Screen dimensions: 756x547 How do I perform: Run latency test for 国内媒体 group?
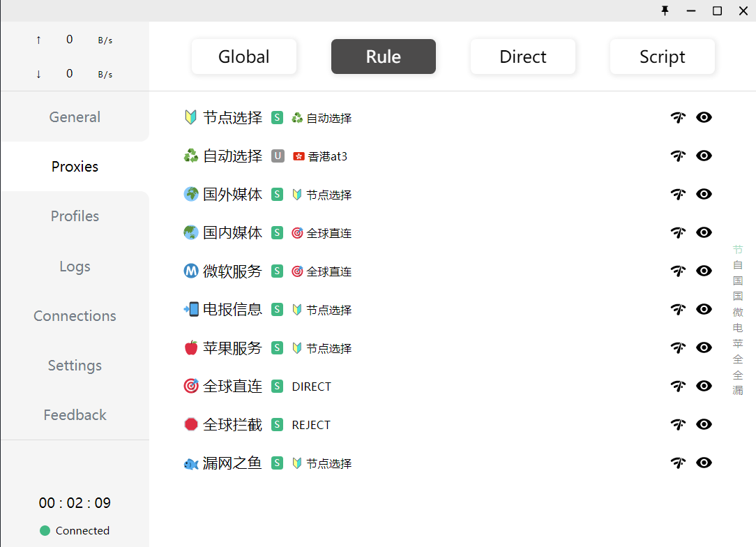click(x=678, y=232)
